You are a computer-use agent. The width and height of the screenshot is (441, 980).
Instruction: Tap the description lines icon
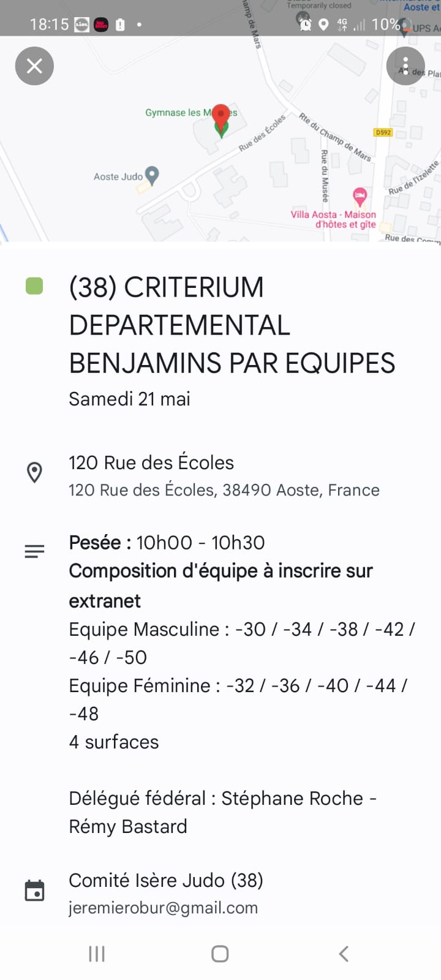[x=35, y=551]
